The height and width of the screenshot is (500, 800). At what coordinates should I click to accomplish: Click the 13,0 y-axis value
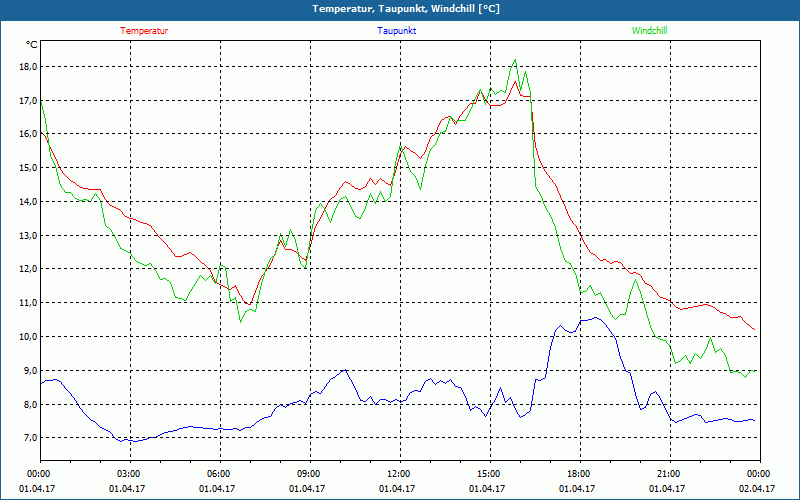point(28,235)
